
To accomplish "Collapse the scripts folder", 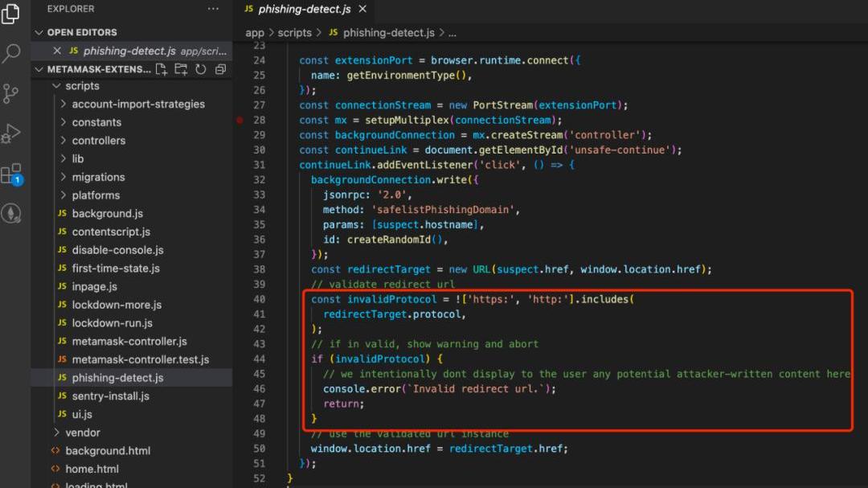I will (82, 86).
